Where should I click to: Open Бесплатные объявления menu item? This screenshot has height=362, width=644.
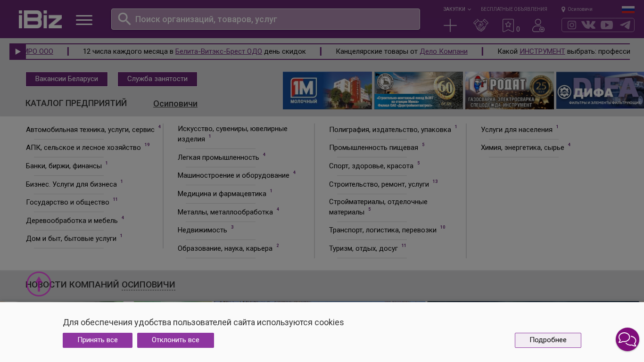coord(514,9)
